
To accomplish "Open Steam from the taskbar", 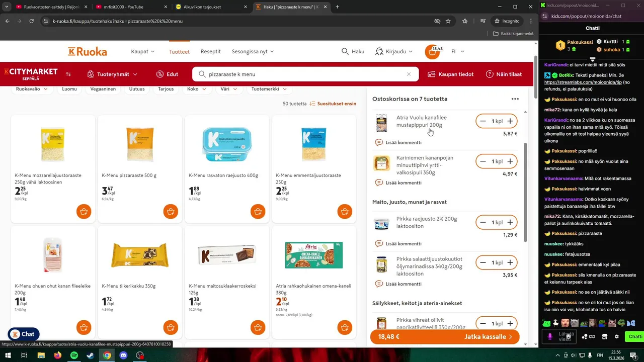I will 91,355.
